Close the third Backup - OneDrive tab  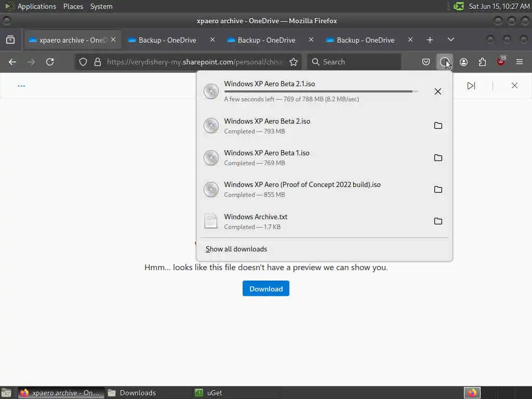click(311, 39)
